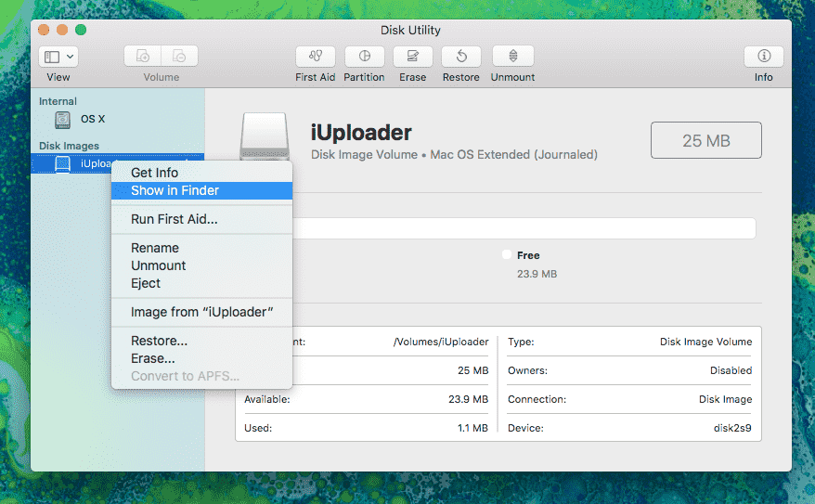Click the iUploader disk image icon in sidebar

[62, 163]
